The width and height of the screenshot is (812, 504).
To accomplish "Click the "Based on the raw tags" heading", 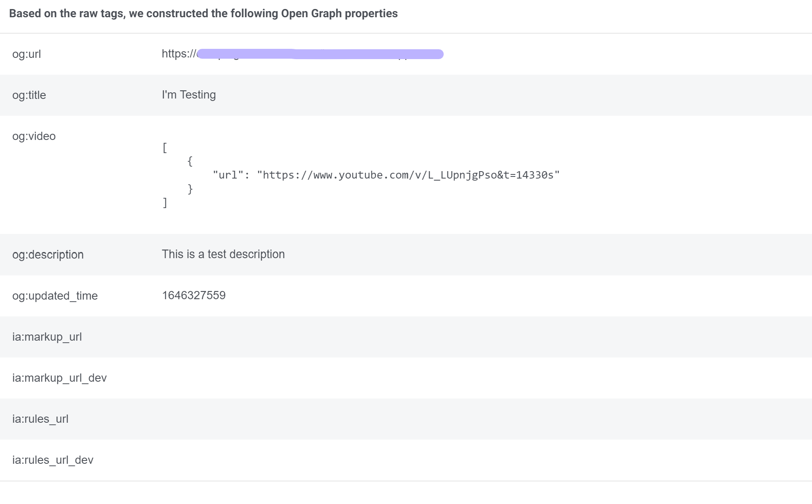I will pos(204,14).
